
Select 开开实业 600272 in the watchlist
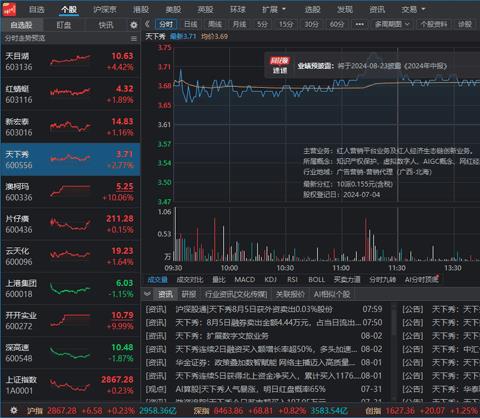tap(70, 321)
